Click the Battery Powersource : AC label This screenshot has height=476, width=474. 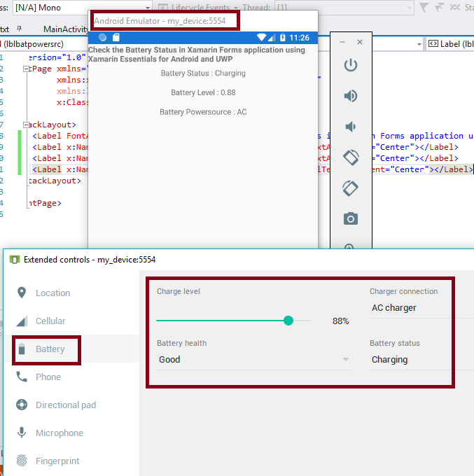click(x=203, y=112)
